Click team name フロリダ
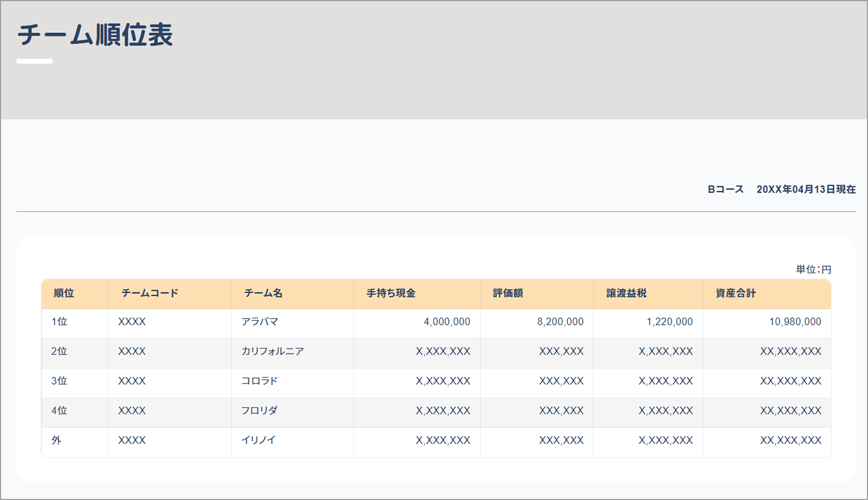 [x=259, y=410]
